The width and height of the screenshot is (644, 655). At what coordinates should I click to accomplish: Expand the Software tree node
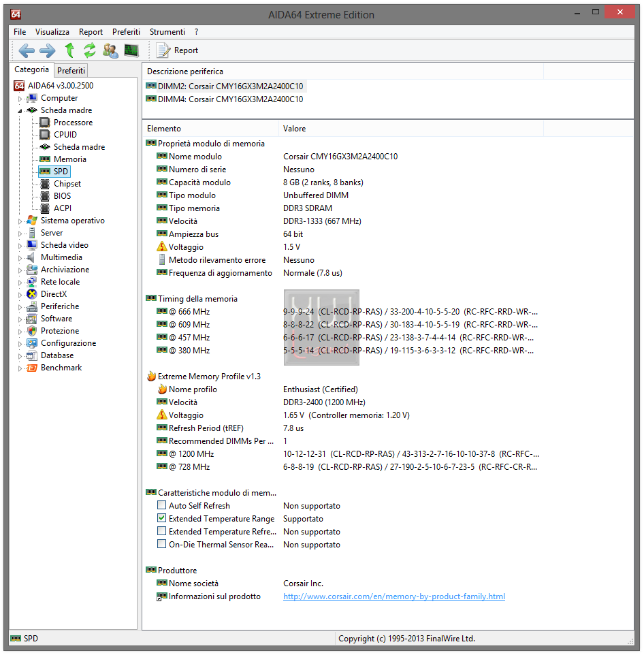point(20,319)
